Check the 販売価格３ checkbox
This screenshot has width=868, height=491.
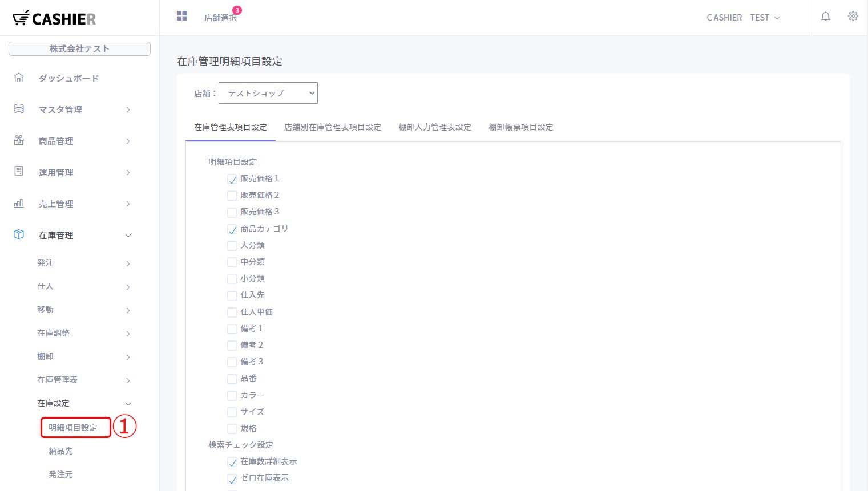click(232, 212)
